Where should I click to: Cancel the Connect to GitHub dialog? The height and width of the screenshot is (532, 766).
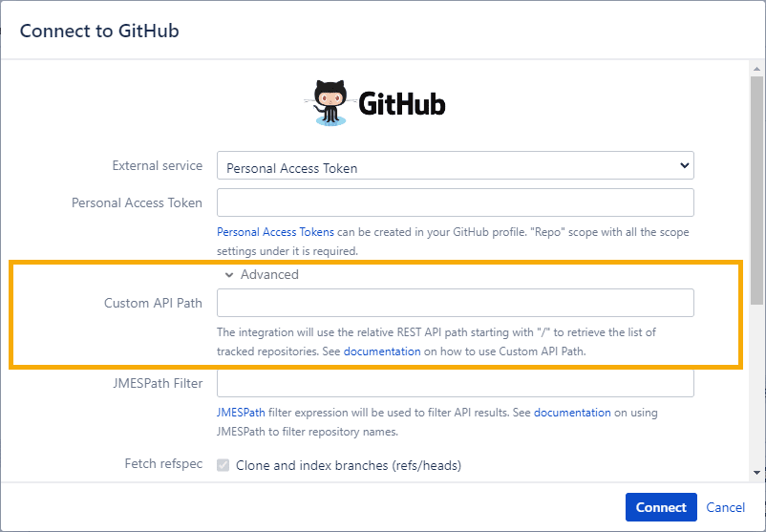[726, 507]
